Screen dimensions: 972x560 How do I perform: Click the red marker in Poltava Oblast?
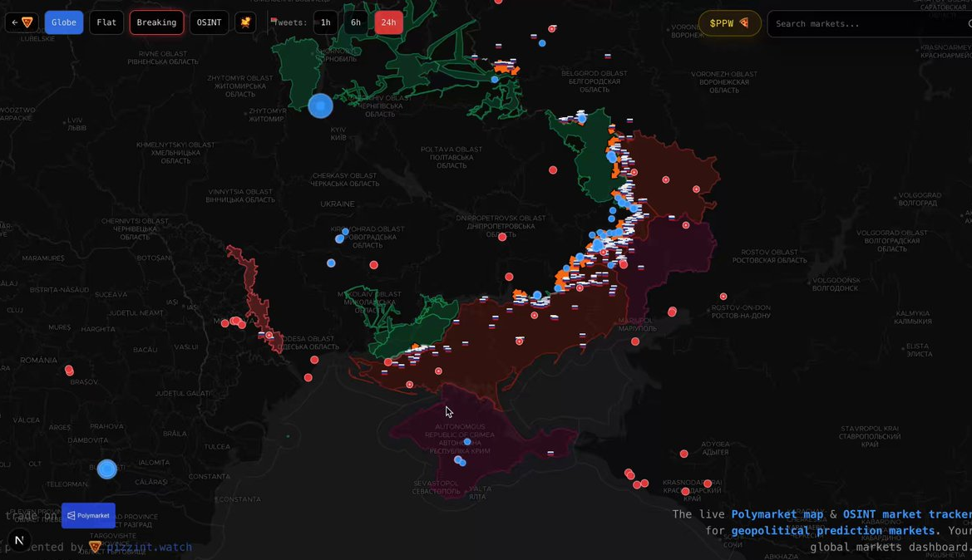553,170
